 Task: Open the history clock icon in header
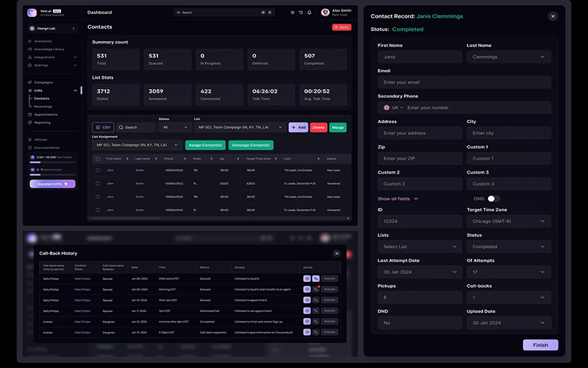point(301,13)
